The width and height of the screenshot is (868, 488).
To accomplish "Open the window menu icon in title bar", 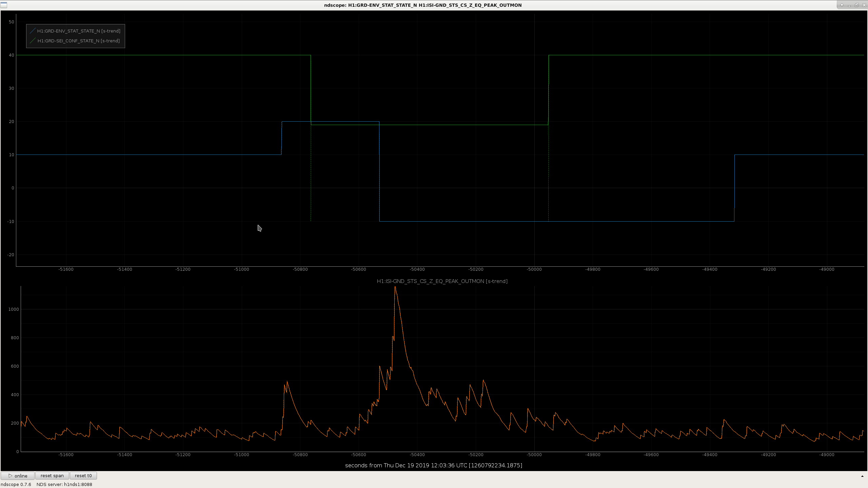I will pyautogui.click(x=4, y=5).
